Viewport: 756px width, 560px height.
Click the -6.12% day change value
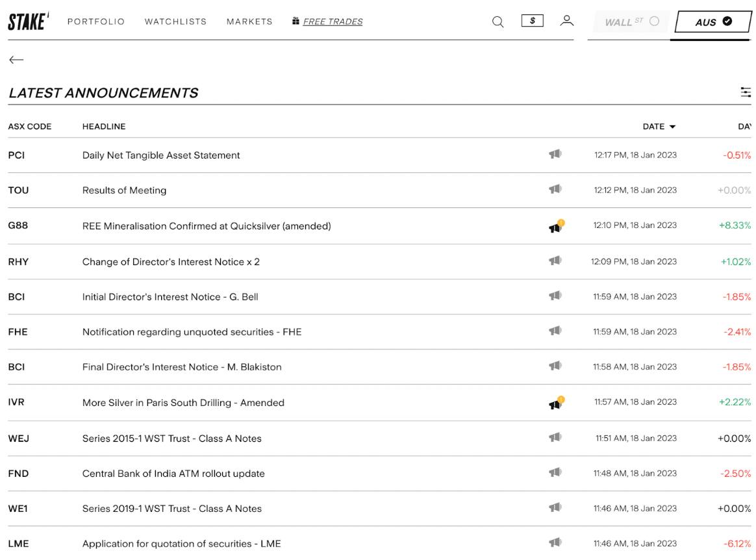[737, 544]
